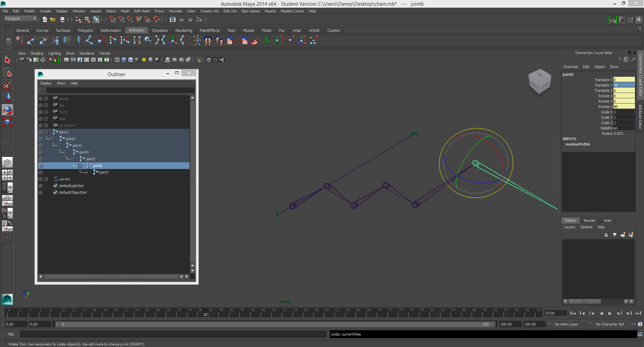The height and width of the screenshot is (347, 644).
Task: Toggle textured display checker icon
Action: pyautogui.click(x=137, y=60)
